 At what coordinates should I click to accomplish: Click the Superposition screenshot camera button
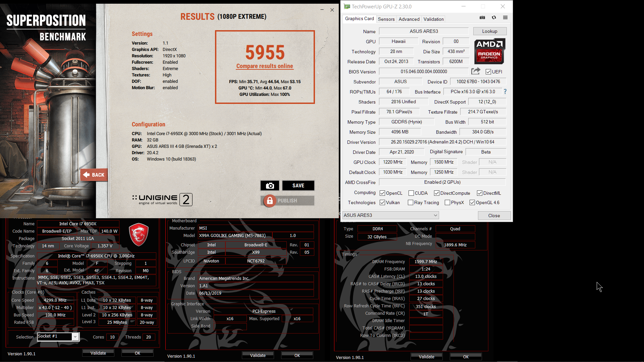[x=270, y=186]
